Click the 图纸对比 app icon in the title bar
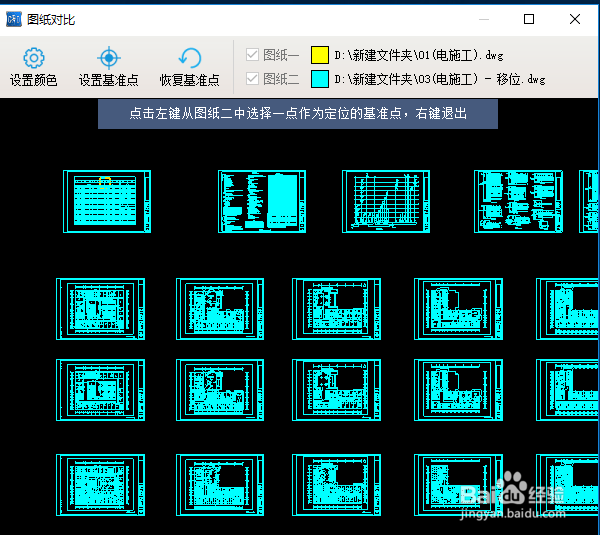 click(14, 19)
